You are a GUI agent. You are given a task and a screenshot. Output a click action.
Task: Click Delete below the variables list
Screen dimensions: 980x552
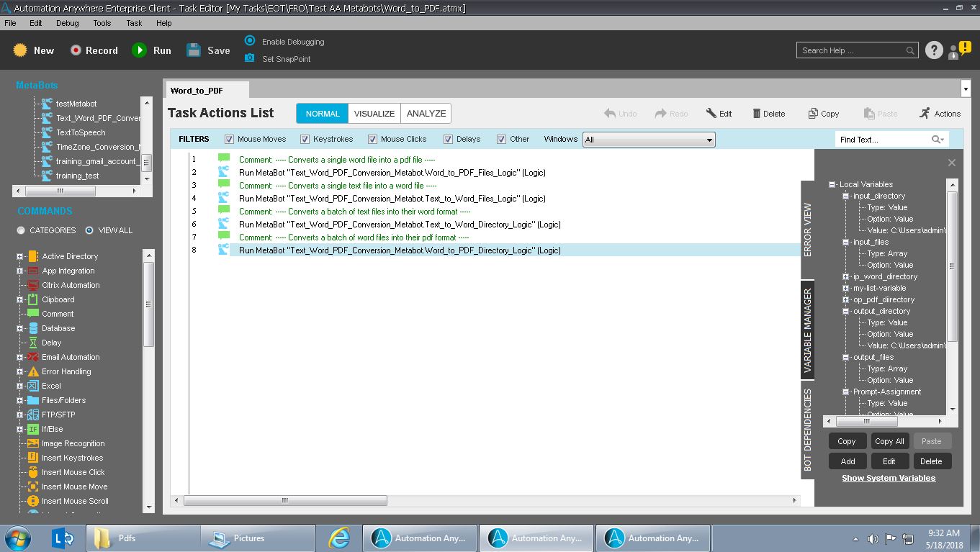pos(931,461)
